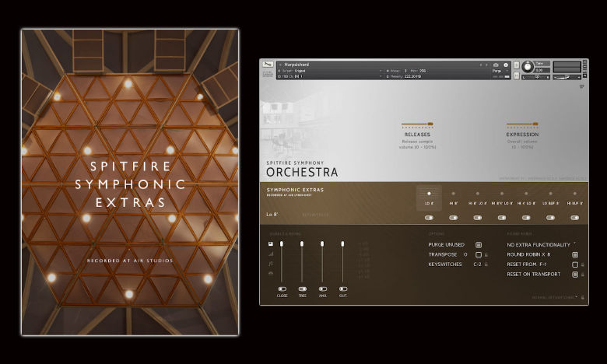Viewport: 607px width, 364px height.
Task: Toggle the Close microphone switch
Action: point(282,289)
